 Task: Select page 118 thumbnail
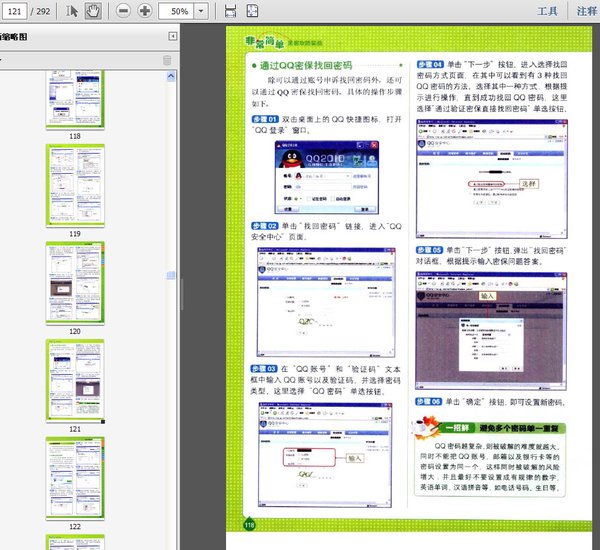[x=75, y=99]
